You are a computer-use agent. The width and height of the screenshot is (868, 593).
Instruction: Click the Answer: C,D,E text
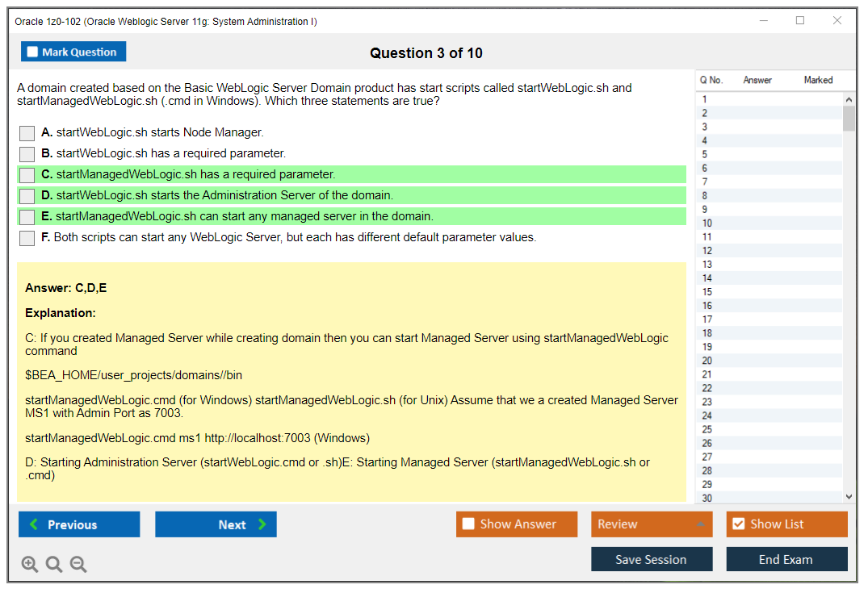click(x=66, y=288)
